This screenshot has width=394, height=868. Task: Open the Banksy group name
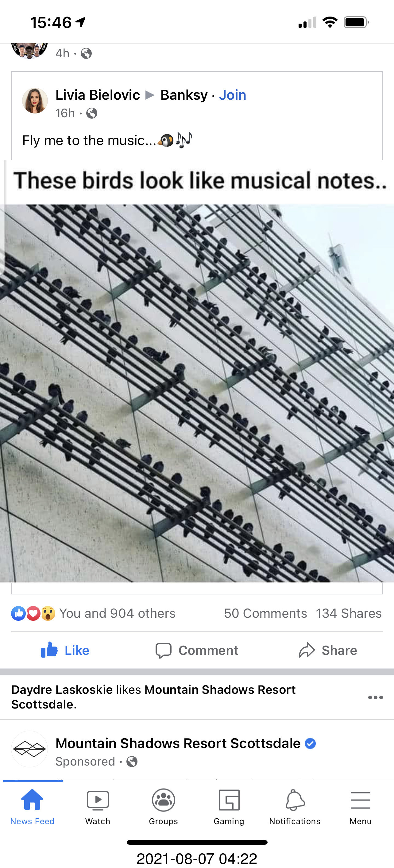184,95
